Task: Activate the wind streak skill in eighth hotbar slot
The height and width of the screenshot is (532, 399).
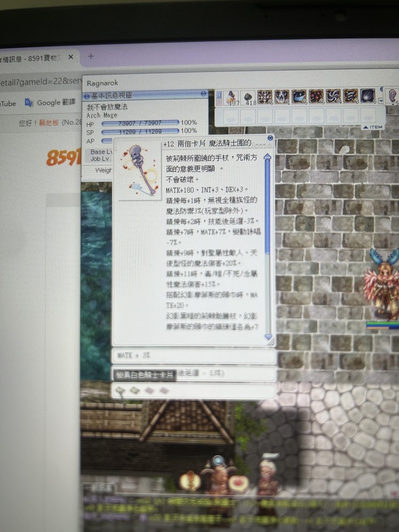Action: tap(350, 96)
